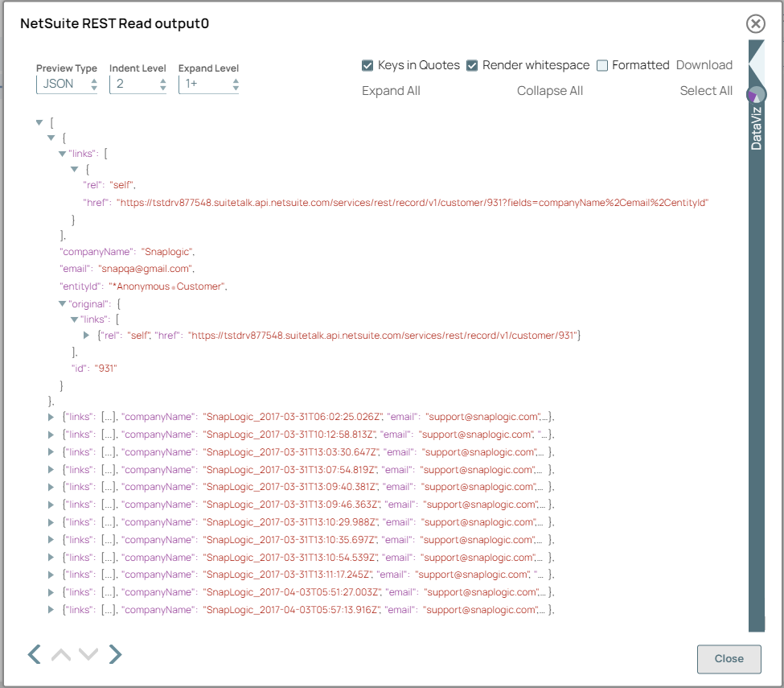The height and width of the screenshot is (688, 784).
Task: Close the preview using the Close button
Action: click(x=729, y=659)
